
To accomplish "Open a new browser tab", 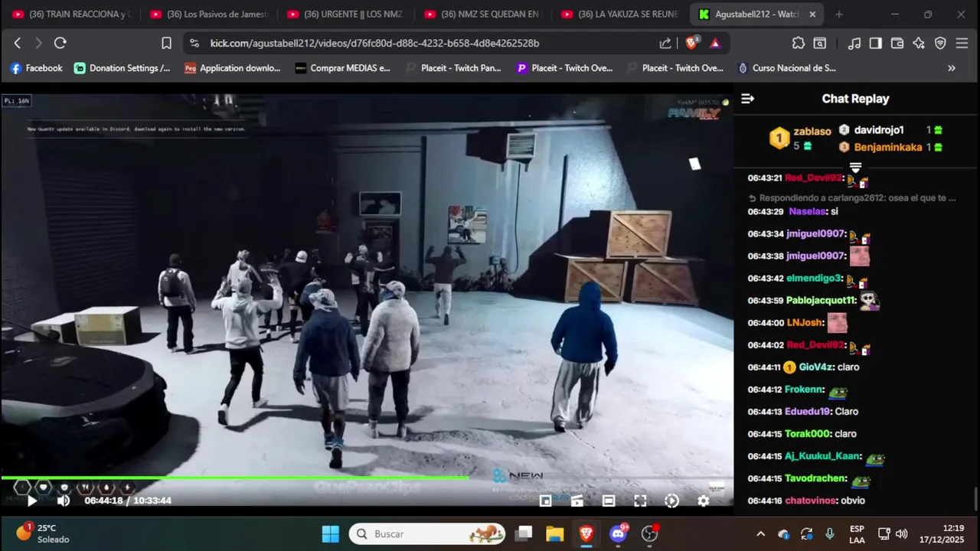I will click(839, 15).
